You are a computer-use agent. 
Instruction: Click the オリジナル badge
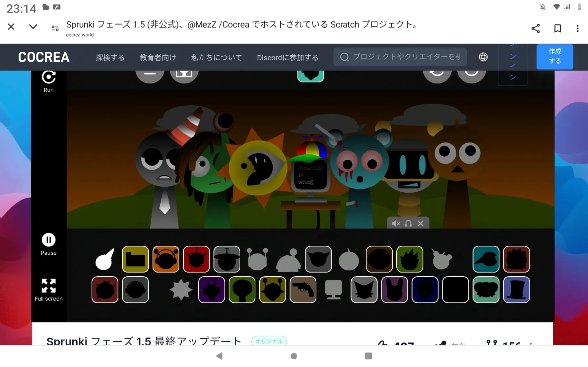click(269, 341)
